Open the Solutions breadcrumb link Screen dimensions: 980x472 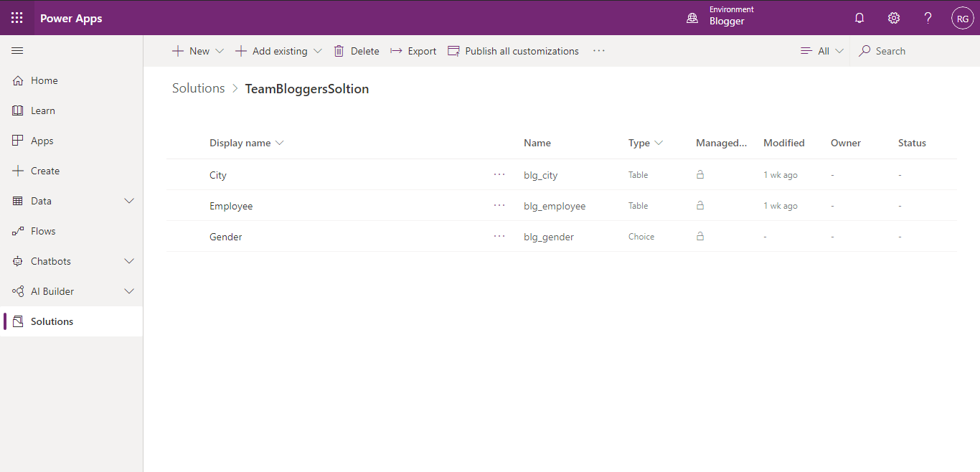(198, 88)
